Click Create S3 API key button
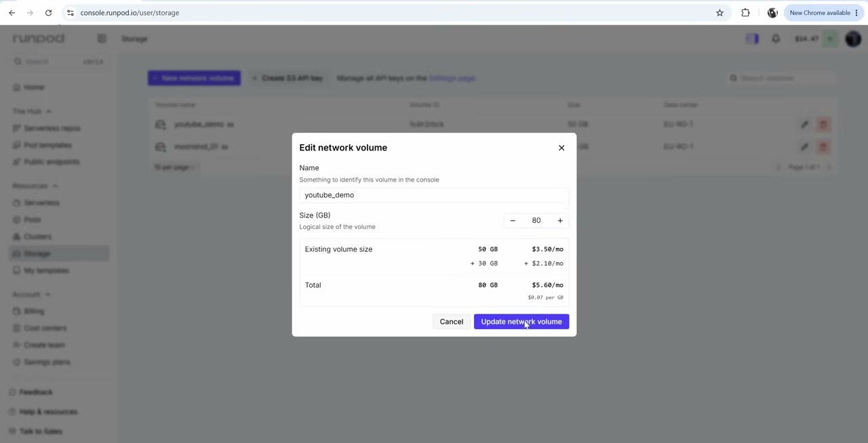Viewport: 868px width, 443px height. pyautogui.click(x=288, y=78)
